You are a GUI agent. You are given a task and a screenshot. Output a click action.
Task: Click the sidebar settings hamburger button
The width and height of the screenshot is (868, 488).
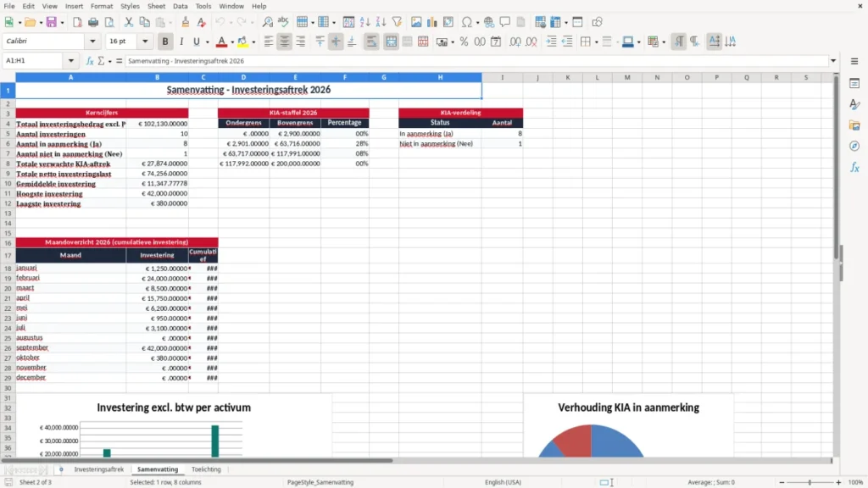tap(854, 61)
